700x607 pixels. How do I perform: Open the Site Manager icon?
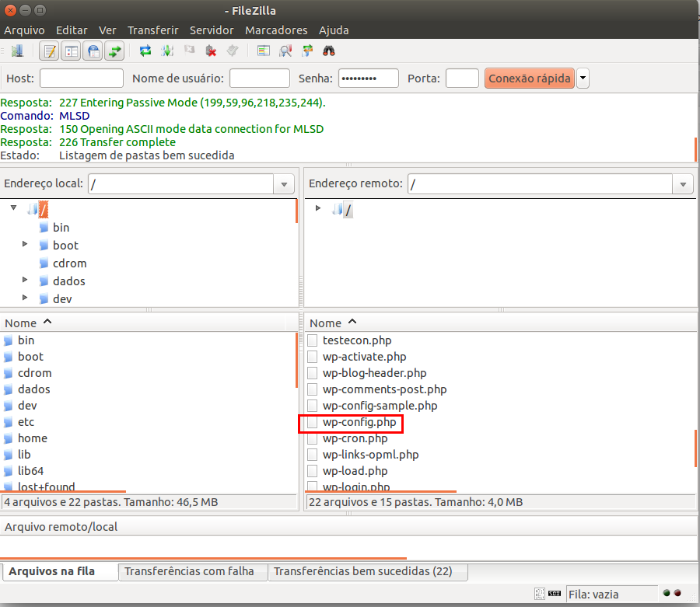tap(17, 51)
